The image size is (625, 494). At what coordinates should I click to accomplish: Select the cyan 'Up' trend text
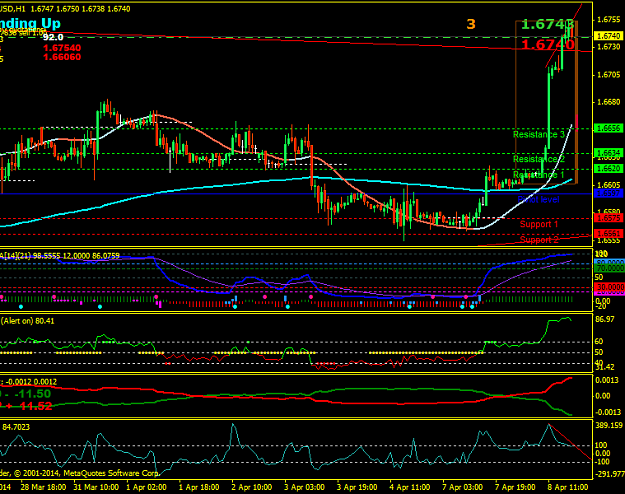[x=50, y=24]
